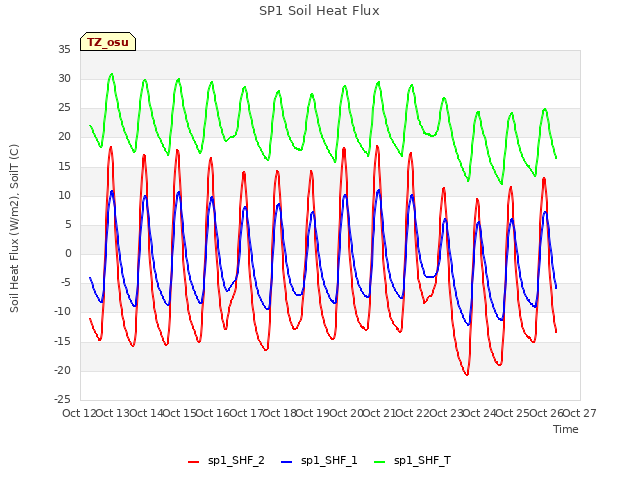Click the red sp1_SHF_2 legend swatch
Screen dimensions: 640x480
pyautogui.click(x=193, y=462)
